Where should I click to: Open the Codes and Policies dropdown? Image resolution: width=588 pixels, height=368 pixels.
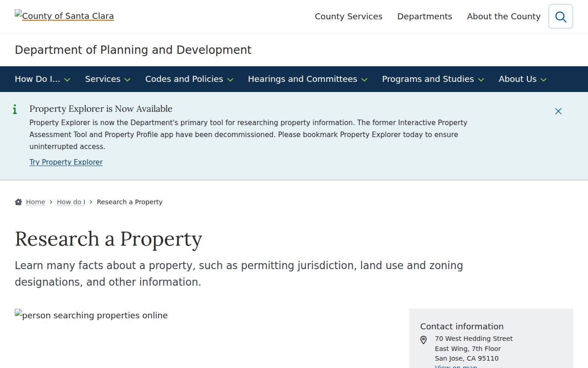coord(189,79)
